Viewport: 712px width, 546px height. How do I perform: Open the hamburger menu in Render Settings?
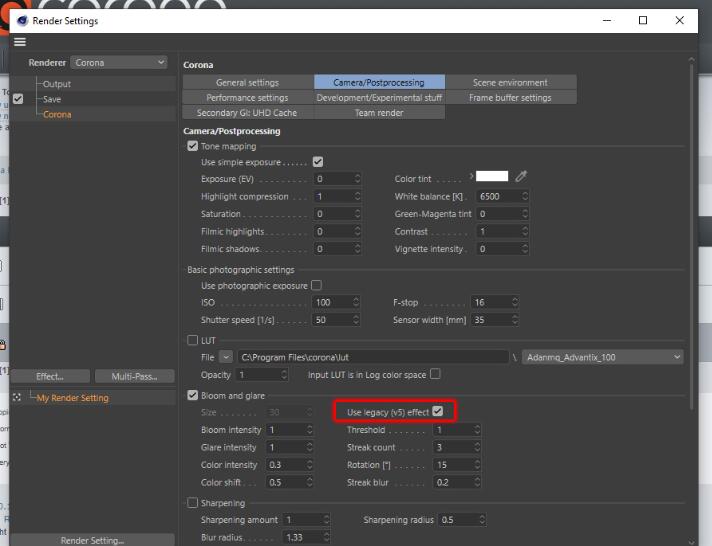20,42
